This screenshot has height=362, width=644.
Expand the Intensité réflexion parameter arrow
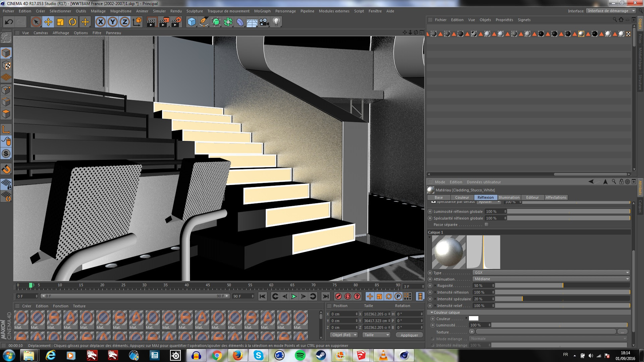[x=435, y=292]
